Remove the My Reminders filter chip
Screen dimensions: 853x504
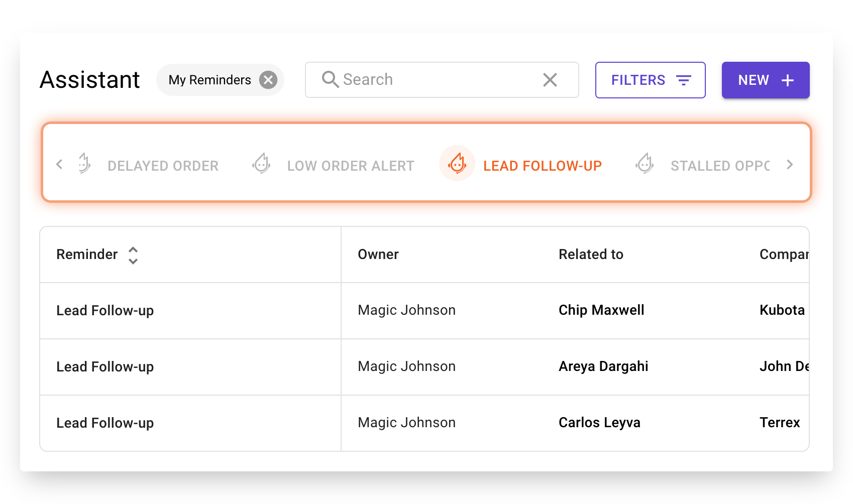click(x=268, y=80)
